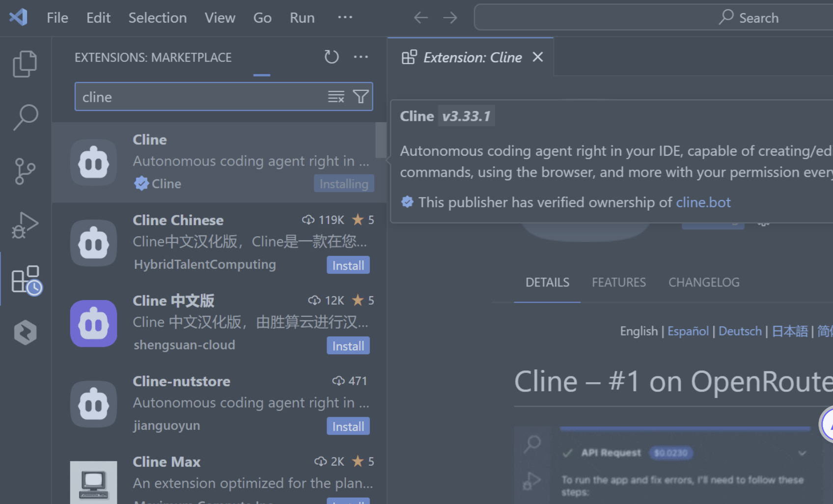Click verified badge in the hover tooltip
The width and height of the screenshot is (833, 504).
407,202
